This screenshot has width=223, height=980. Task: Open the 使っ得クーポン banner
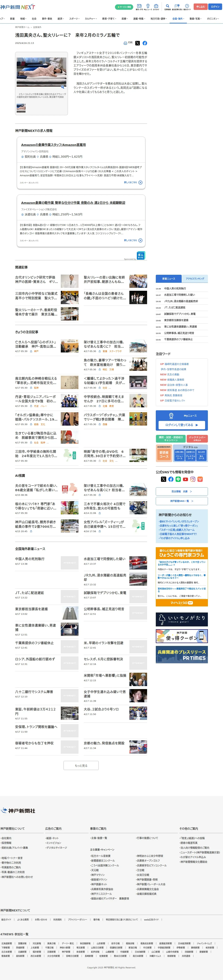(x=182, y=636)
